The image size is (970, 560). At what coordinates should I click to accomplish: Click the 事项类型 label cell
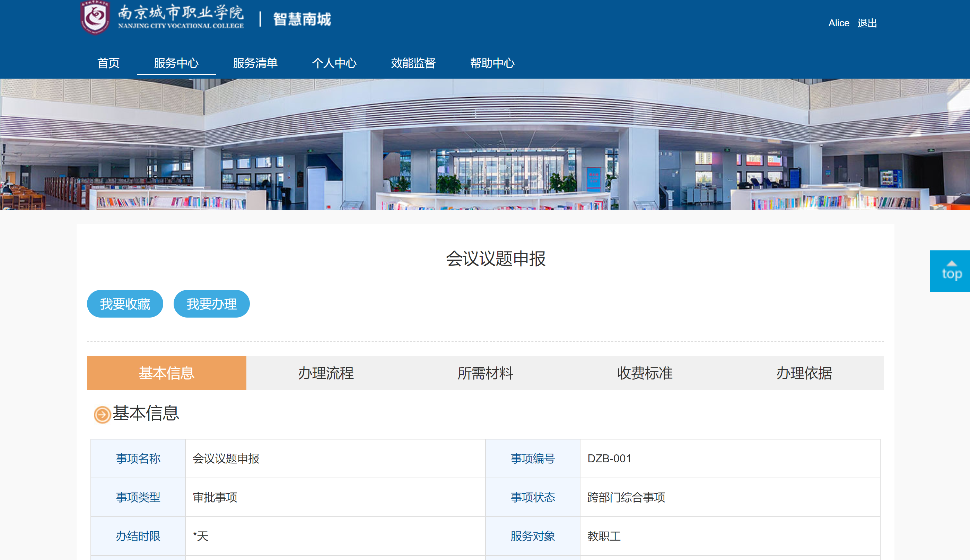tap(138, 497)
